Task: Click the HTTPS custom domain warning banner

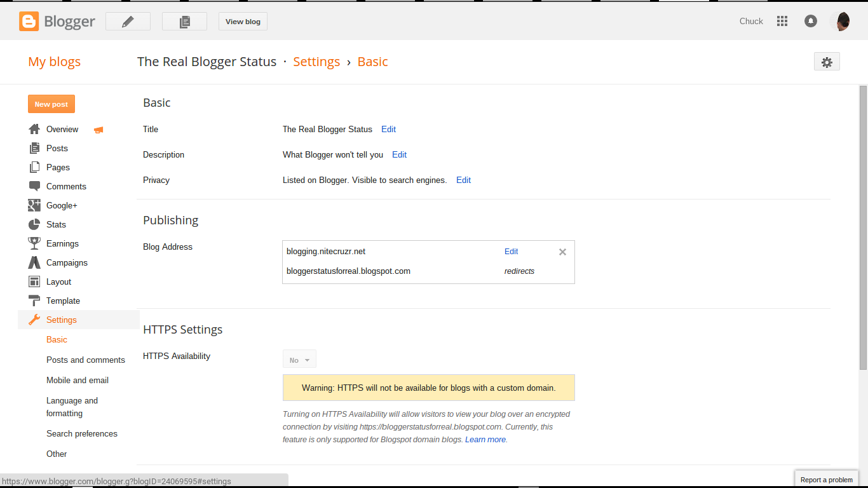Action: pos(428,388)
